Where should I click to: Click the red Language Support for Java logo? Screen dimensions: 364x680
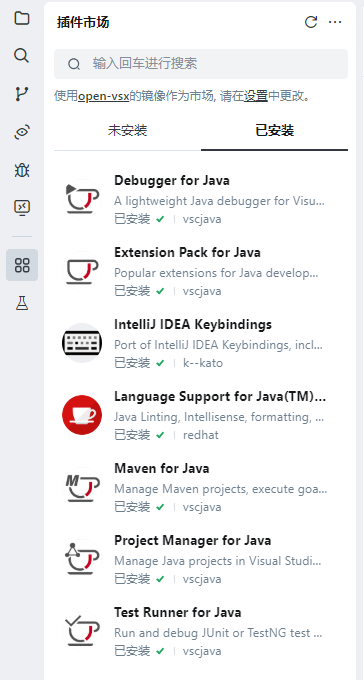(82, 415)
